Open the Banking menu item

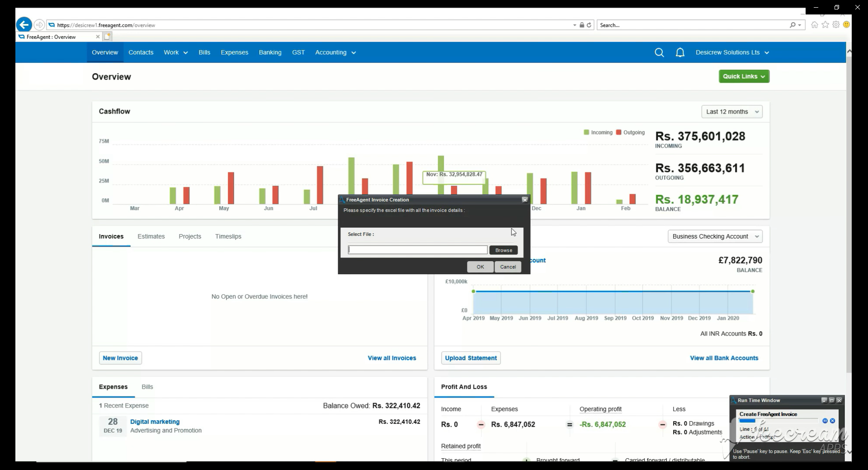270,52
